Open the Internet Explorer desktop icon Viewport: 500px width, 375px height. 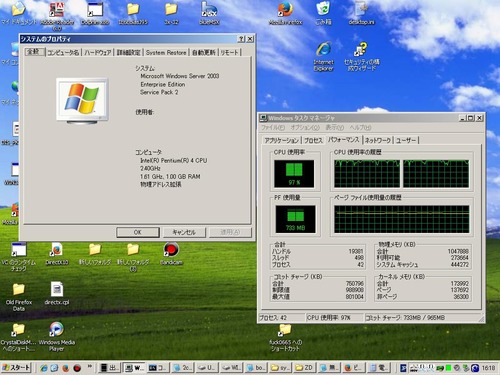(x=323, y=56)
